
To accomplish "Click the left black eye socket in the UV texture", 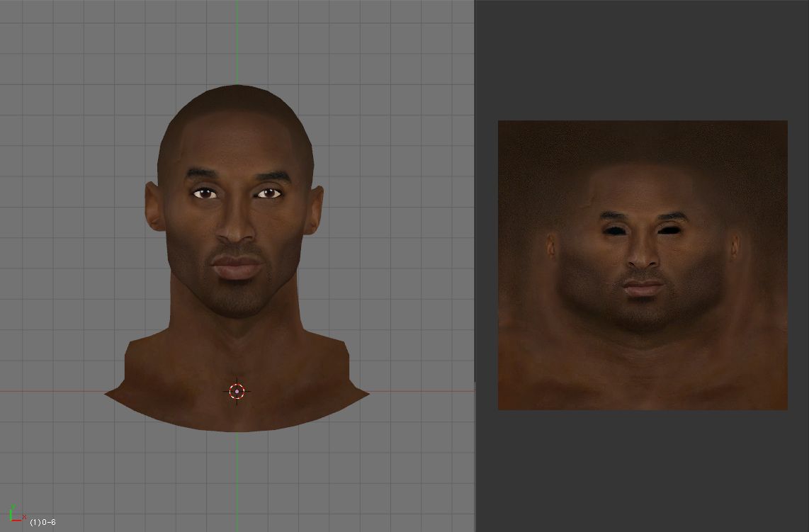I will (614, 230).
